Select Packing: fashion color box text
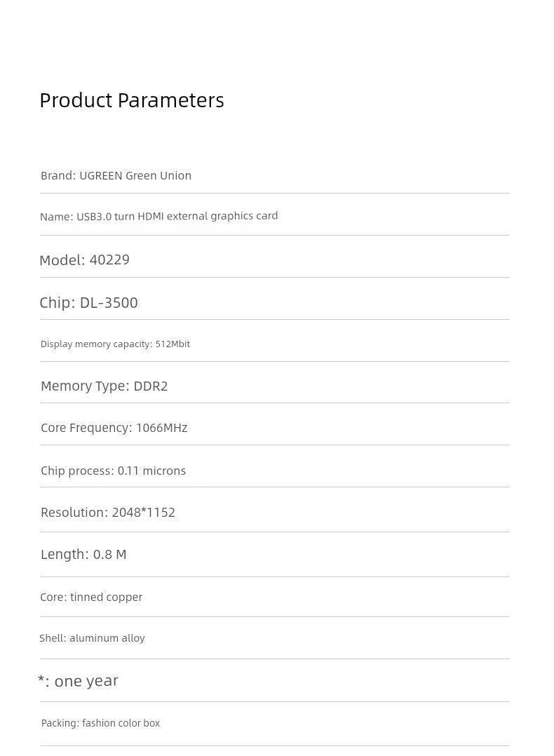Screen dimensions: 554x756 point(100,723)
